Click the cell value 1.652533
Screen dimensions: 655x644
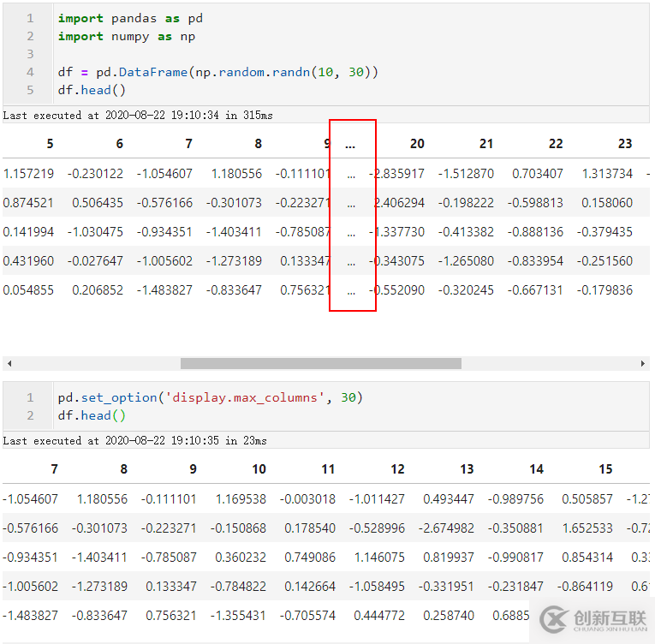587,528
